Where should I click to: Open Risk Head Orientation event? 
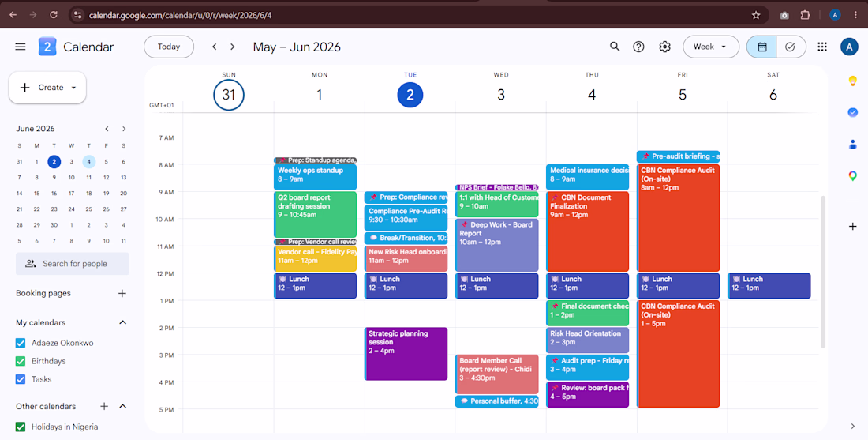click(587, 340)
